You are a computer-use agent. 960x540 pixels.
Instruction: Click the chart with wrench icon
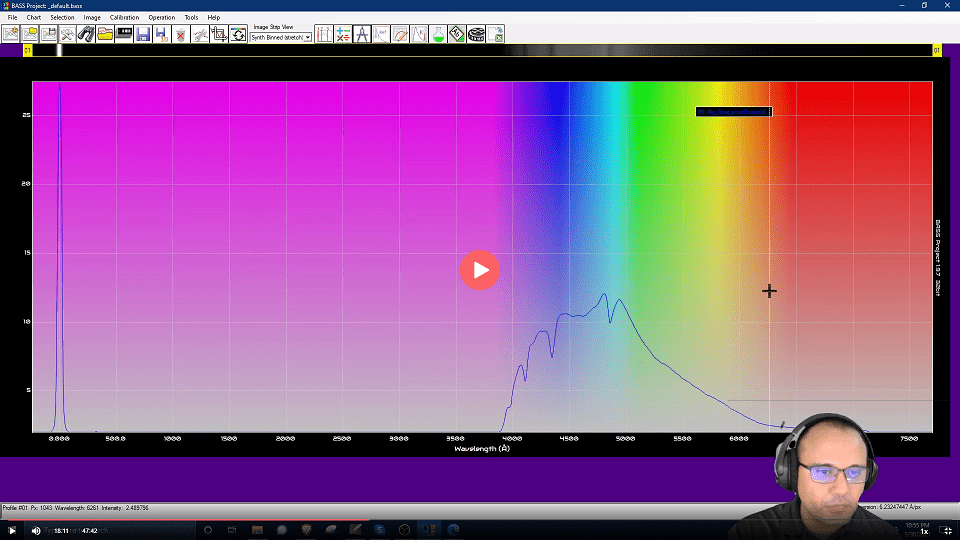coord(200,34)
